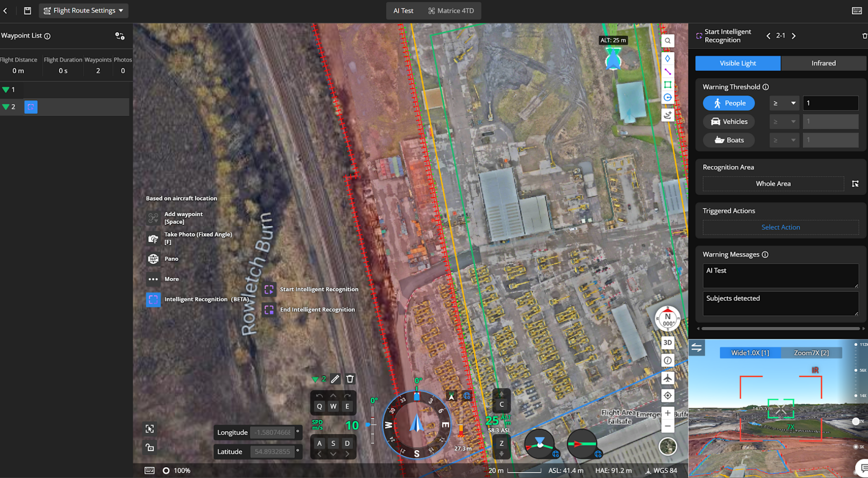This screenshot has height=478, width=868.
Task: Click the 3X stop on zoom slider
Action: coord(856,447)
